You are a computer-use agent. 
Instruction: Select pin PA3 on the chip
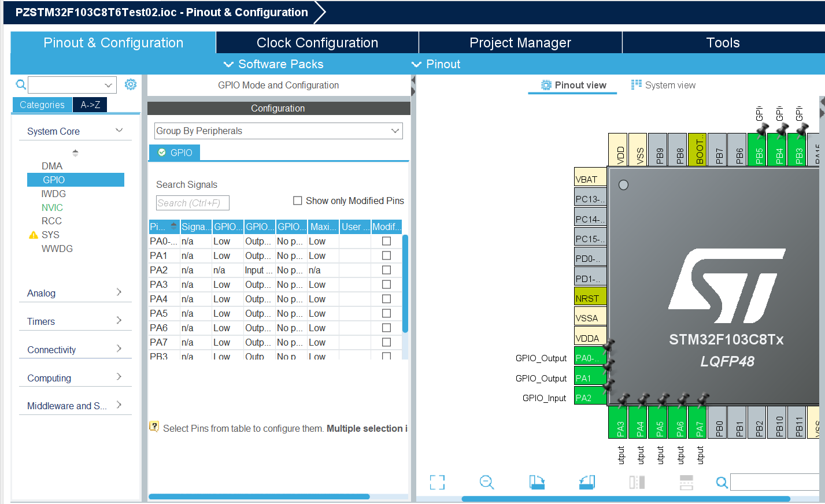(618, 423)
